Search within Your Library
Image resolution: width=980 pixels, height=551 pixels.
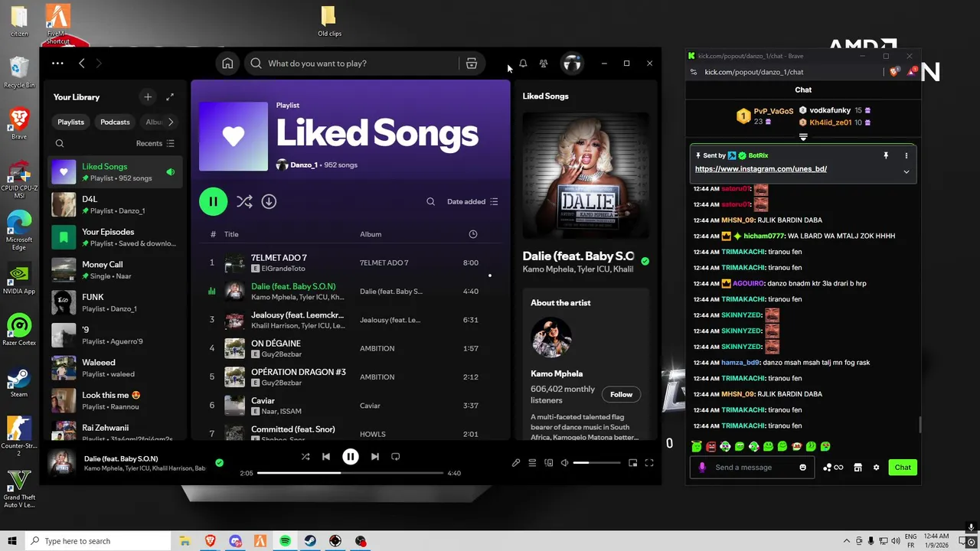pyautogui.click(x=60, y=143)
